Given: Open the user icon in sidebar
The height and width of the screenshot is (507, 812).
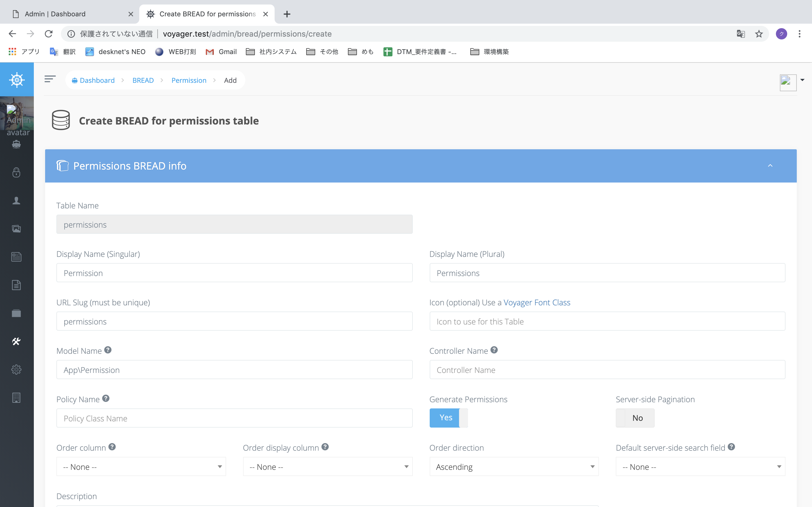Looking at the screenshot, I should [x=16, y=201].
